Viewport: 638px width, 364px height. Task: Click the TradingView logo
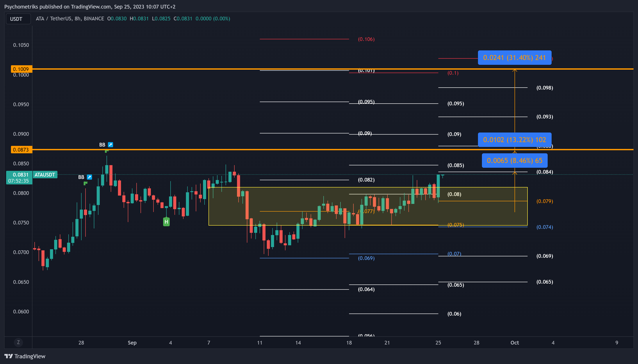click(x=25, y=356)
